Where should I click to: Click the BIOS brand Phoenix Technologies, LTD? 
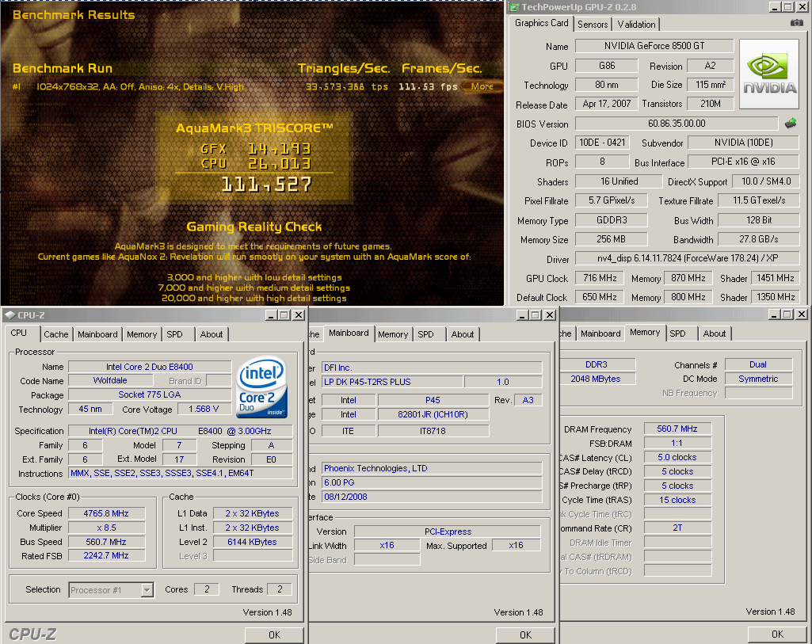[x=432, y=468]
